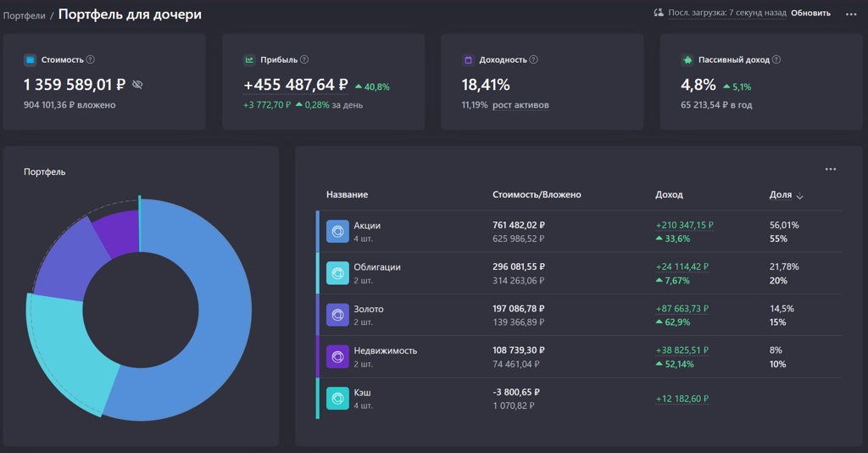Image resolution: width=868 pixels, height=453 pixels.
Task: Click the 197 086,78 ₽ value
Action: click(518, 309)
